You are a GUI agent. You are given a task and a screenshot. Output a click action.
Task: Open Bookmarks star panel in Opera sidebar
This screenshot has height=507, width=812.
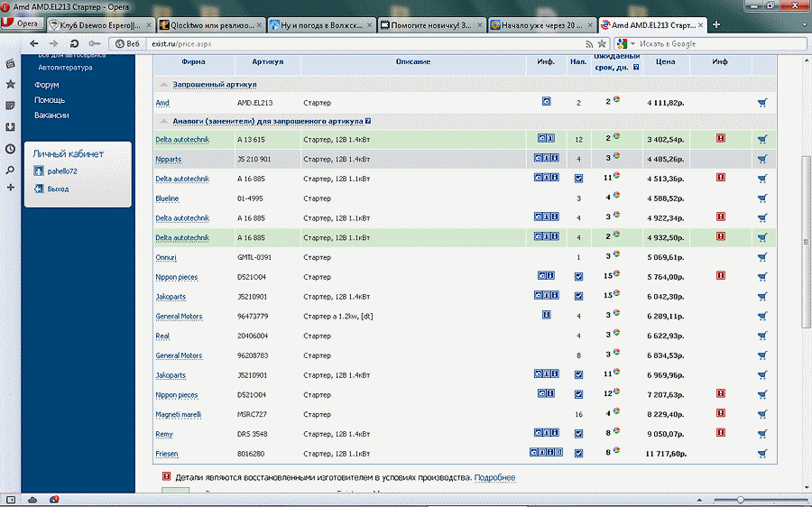pos(10,84)
